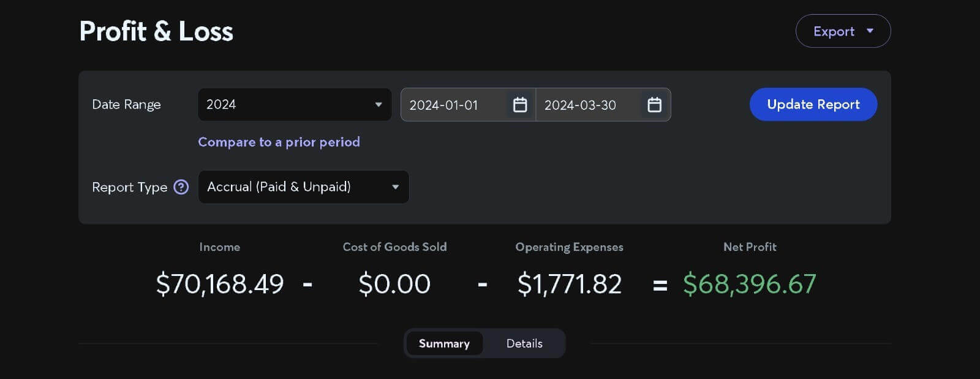The height and width of the screenshot is (379, 980).
Task: Switch to the Summary tab
Action: click(444, 343)
